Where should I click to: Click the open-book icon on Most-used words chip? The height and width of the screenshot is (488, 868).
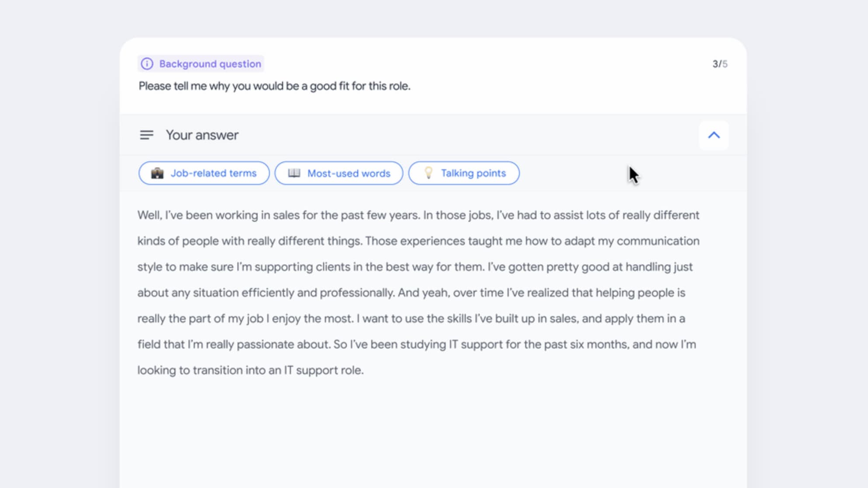point(294,173)
